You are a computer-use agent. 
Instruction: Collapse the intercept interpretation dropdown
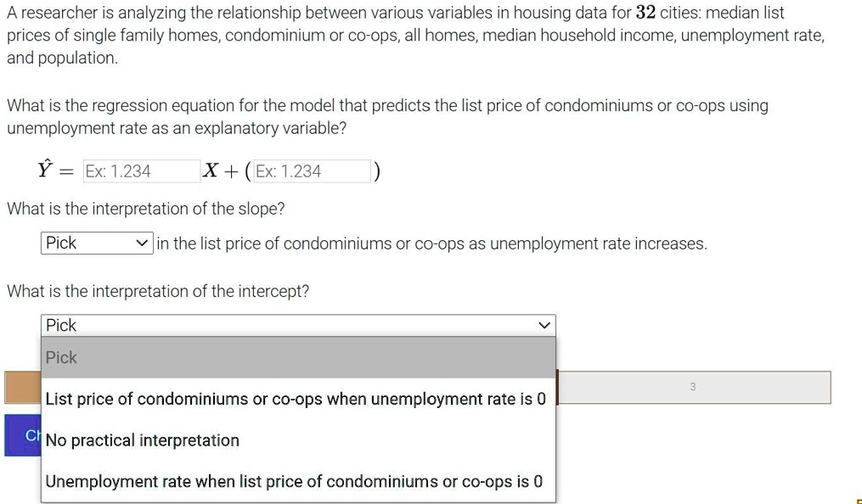coord(297,325)
